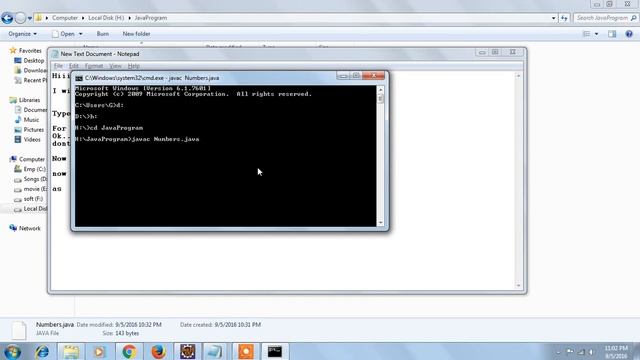Click the Numbers.java file icon in details pane
The image size is (640, 360).
point(18,330)
